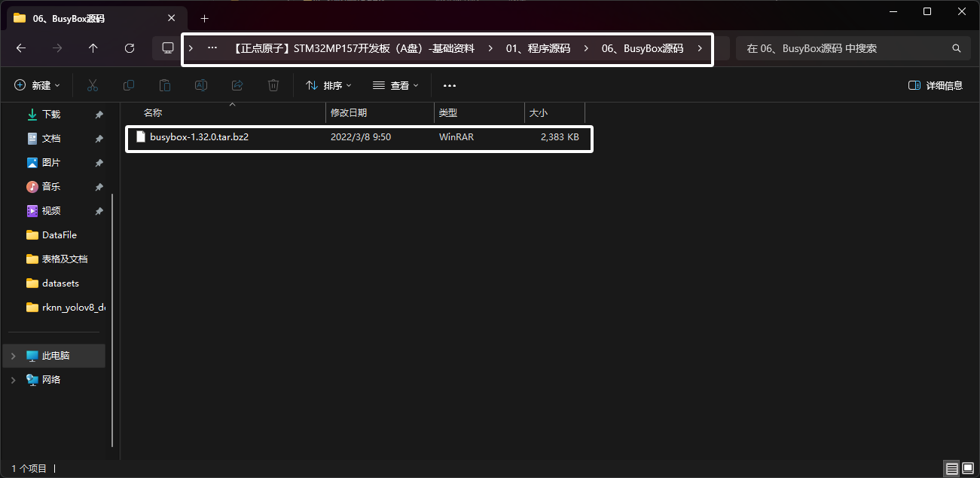
Task: Unpin 视频 using its pin icon
Action: pyautogui.click(x=99, y=211)
